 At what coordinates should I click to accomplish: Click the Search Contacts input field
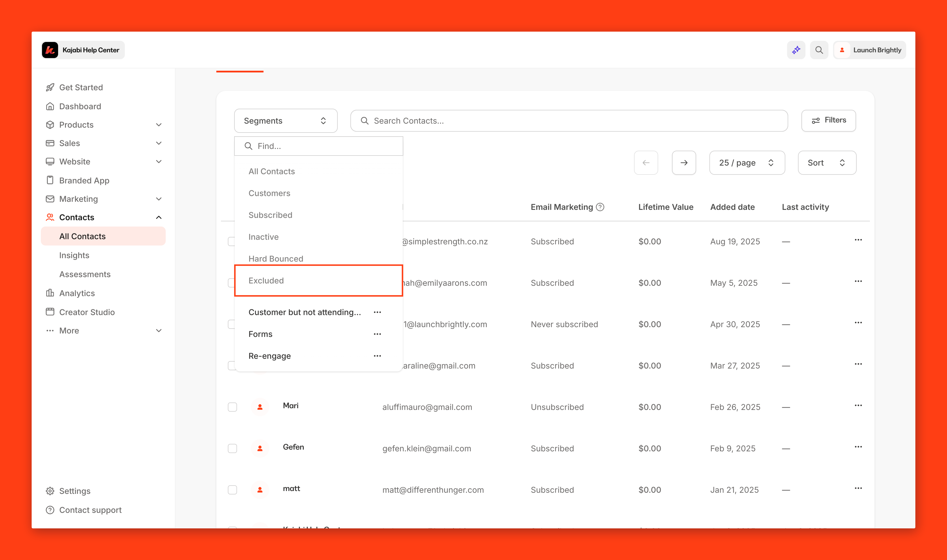pyautogui.click(x=569, y=121)
